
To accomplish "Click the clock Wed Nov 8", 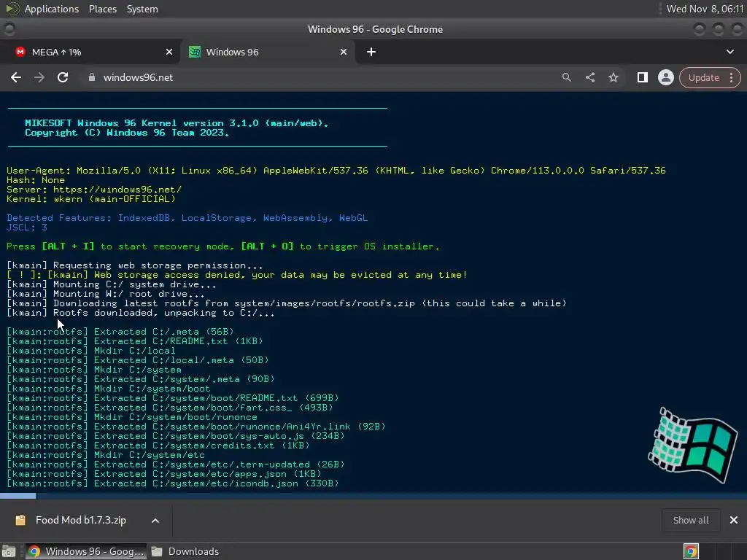I will click(x=705, y=9).
